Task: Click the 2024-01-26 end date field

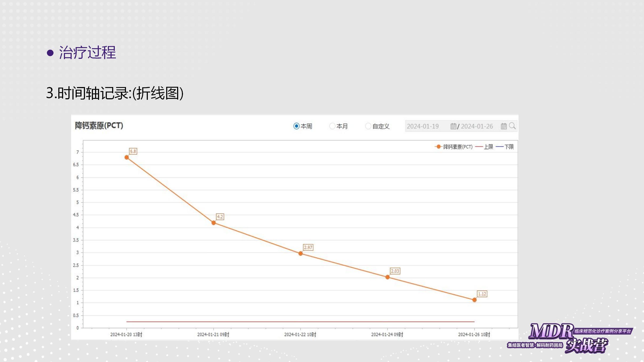Action: pos(477,126)
